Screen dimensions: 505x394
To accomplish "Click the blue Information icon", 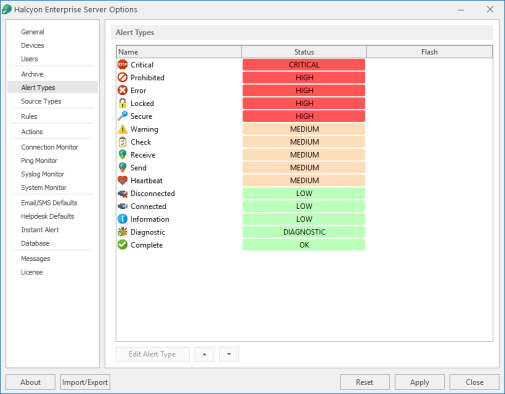I will click(123, 219).
